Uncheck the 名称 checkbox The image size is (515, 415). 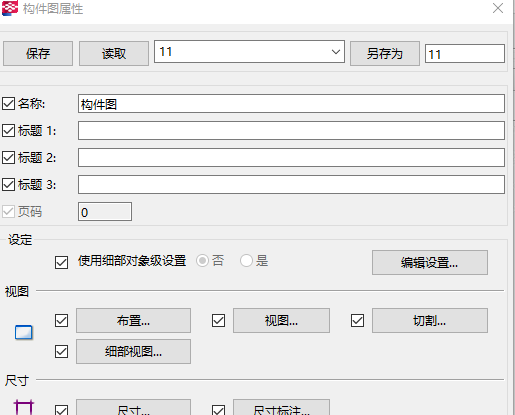point(8,104)
